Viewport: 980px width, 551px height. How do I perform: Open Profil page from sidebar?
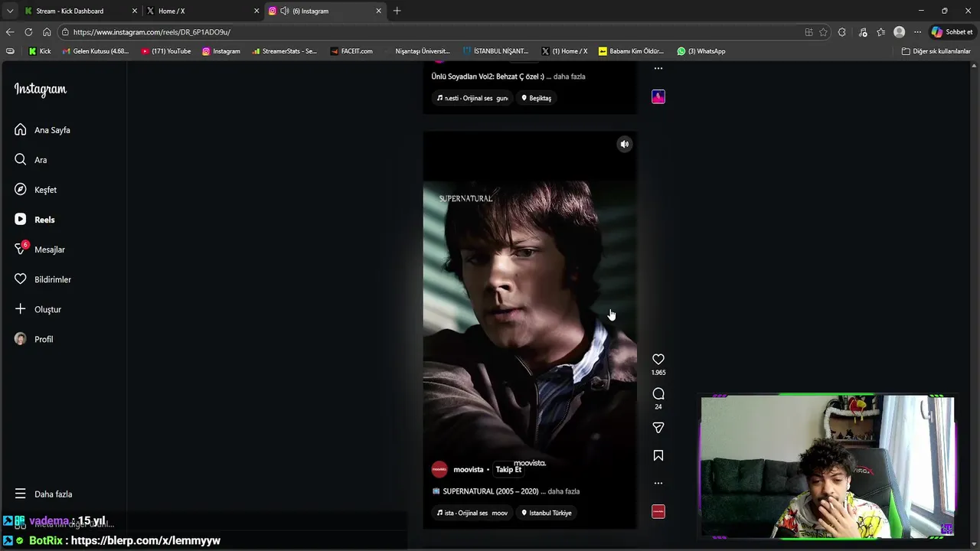tap(33, 339)
